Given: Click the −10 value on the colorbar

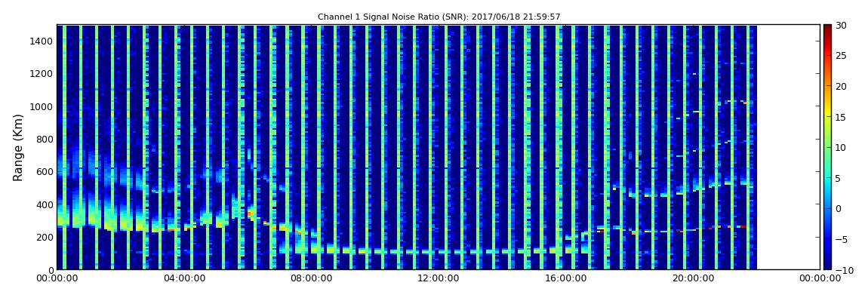Looking at the screenshot, I should 842,270.
